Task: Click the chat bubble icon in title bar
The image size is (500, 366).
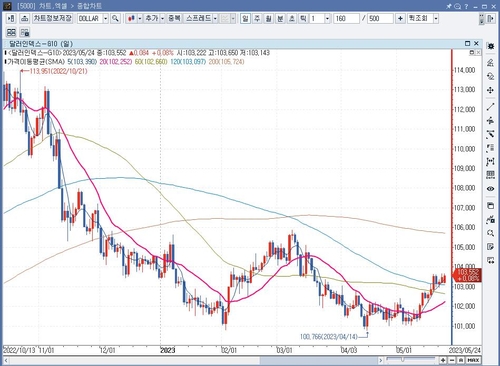Action: click(x=458, y=6)
